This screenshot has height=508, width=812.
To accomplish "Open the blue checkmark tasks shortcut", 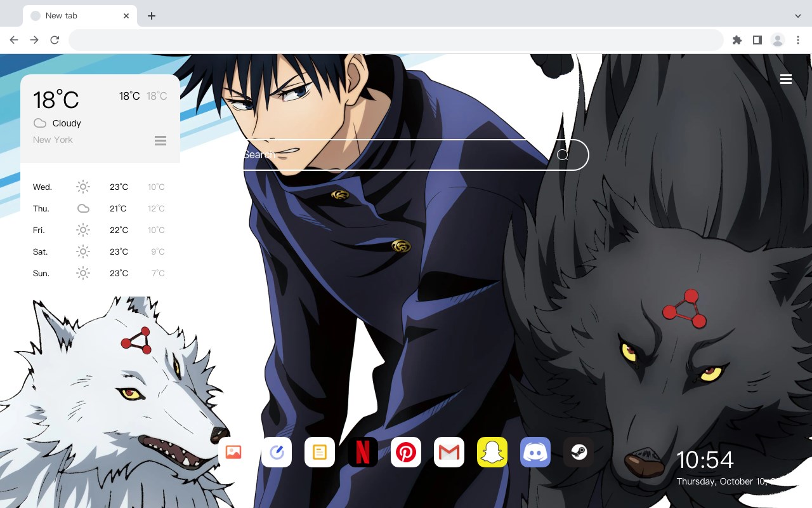I will point(277,452).
